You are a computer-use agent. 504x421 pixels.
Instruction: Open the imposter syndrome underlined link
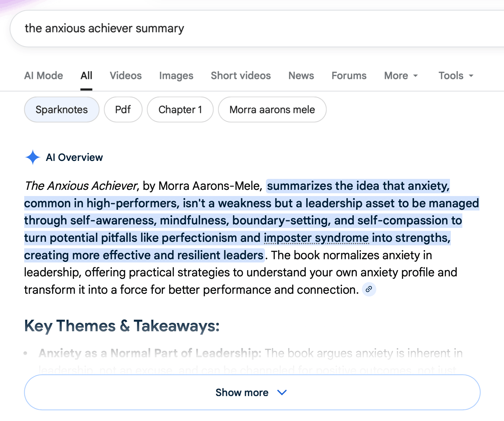click(x=316, y=238)
